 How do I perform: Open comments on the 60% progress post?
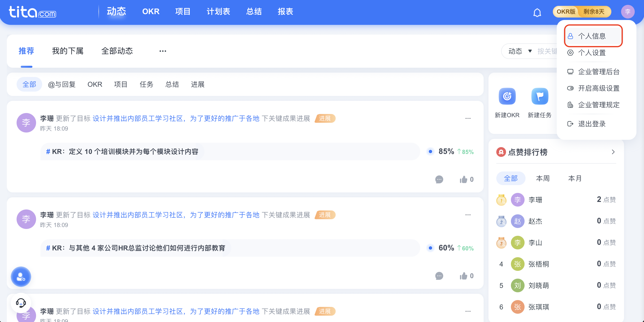pos(439,276)
